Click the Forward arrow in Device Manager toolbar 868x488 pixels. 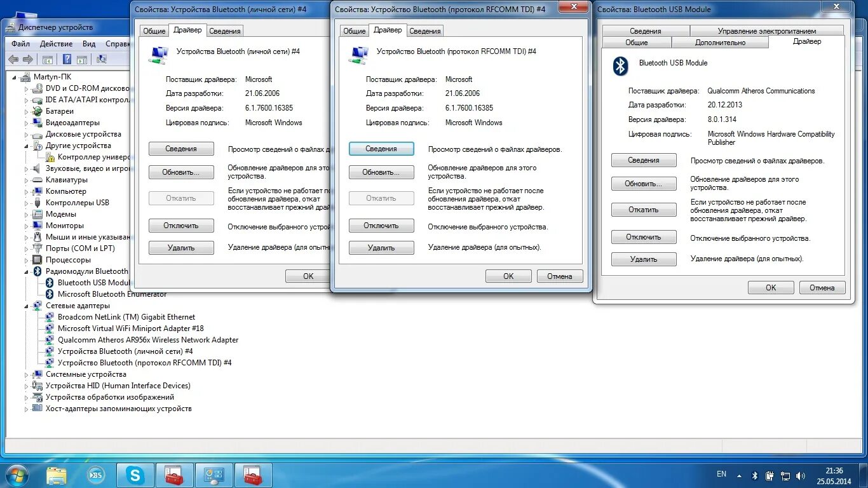coord(27,59)
